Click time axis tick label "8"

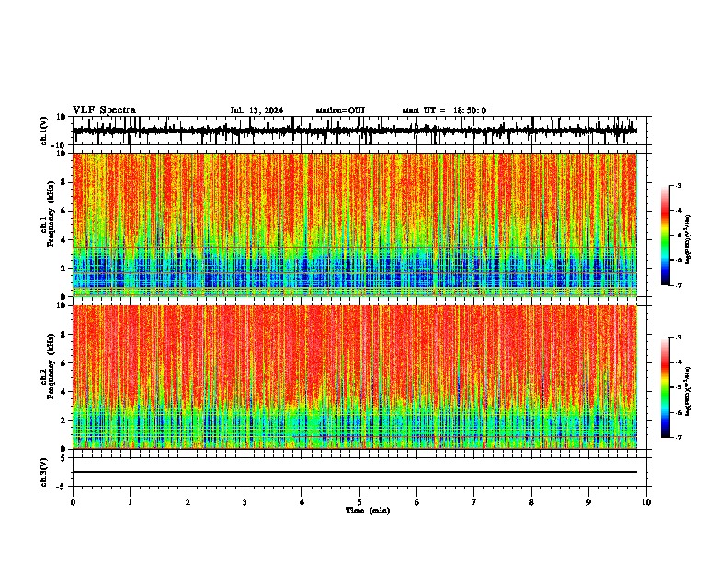[531, 502]
